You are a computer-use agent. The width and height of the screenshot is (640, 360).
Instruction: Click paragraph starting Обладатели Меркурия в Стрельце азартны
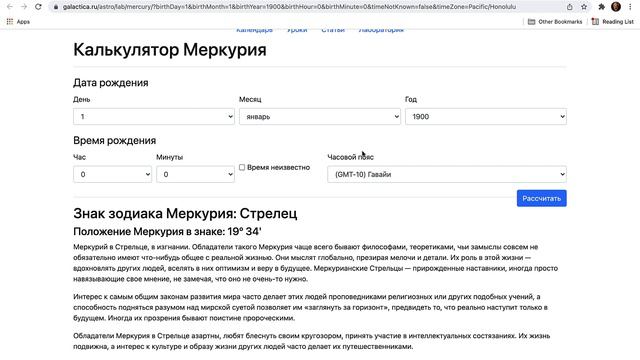312,341
